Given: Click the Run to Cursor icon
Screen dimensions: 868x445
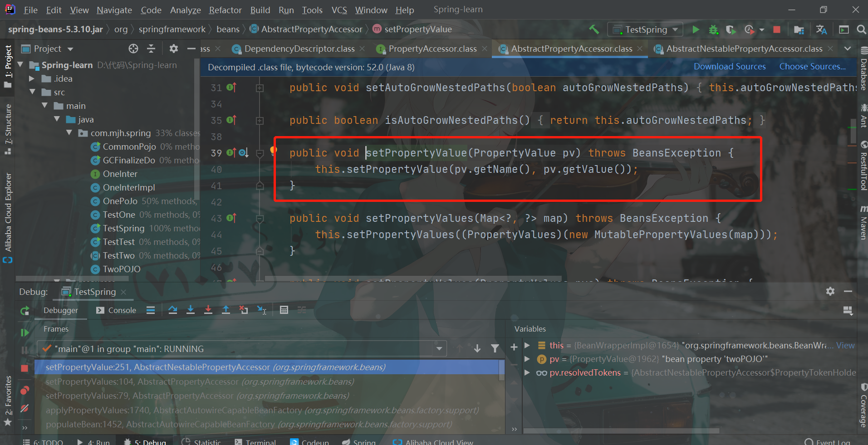Looking at the screenshot, I should click(262, 310).
